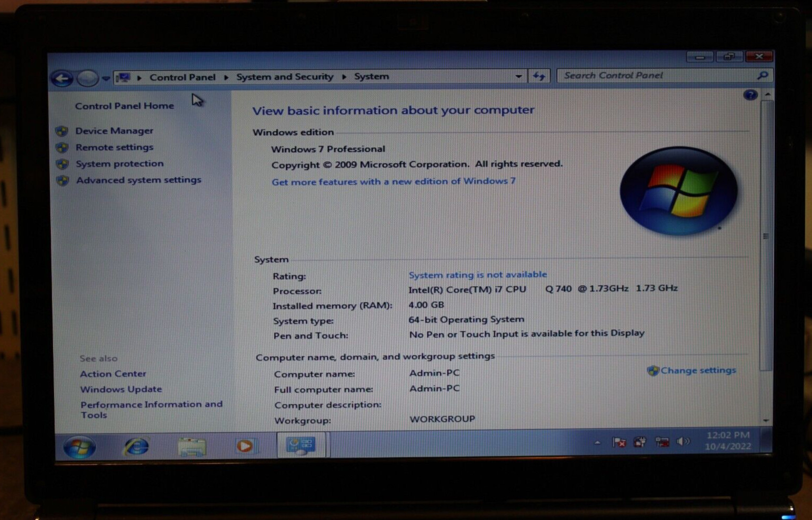The height and width of the screenshot is (520, 812).
Task: Expand arrow before Control Panel breadcrumb
Action: click(139, 78)
